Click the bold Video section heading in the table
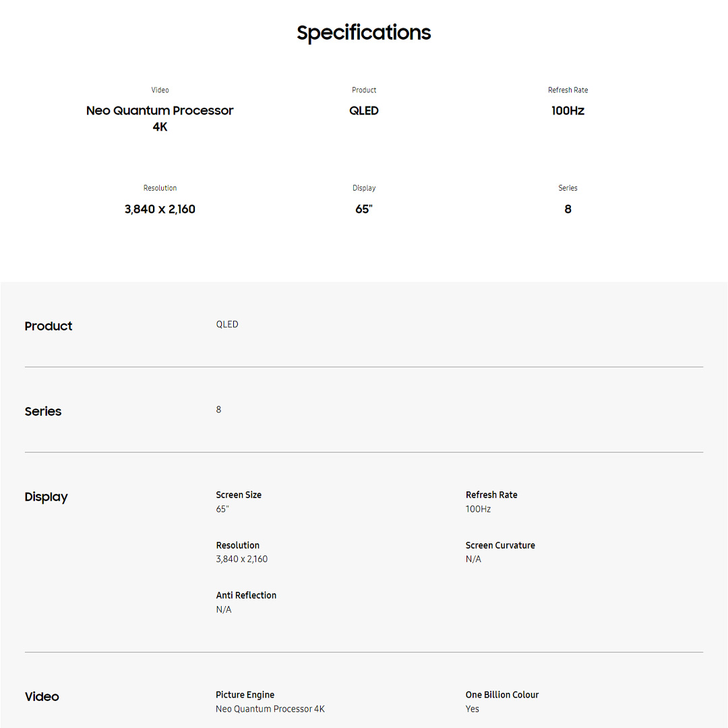The image size is (728, 728). 42,696
